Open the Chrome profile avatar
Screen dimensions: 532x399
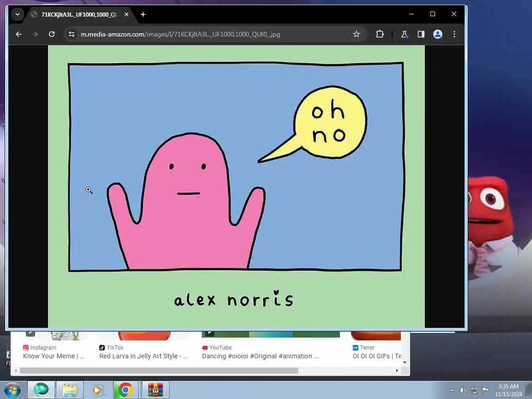coord(438,34)
